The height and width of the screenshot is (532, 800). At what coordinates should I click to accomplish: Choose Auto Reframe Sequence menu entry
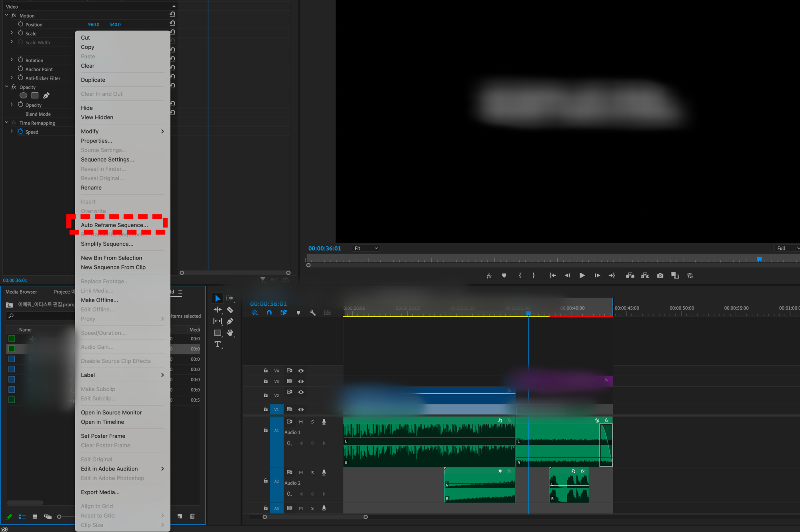tap(114, 225)
